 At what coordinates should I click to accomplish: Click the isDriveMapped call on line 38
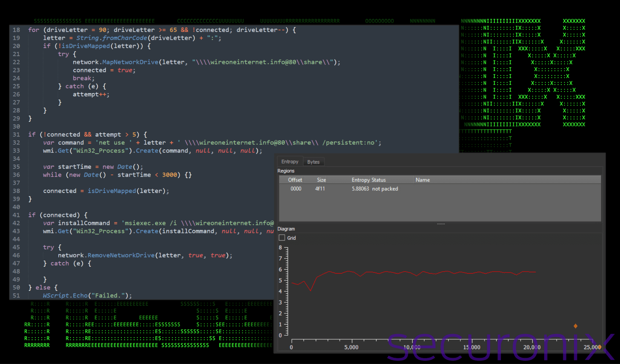coord(112,191)
